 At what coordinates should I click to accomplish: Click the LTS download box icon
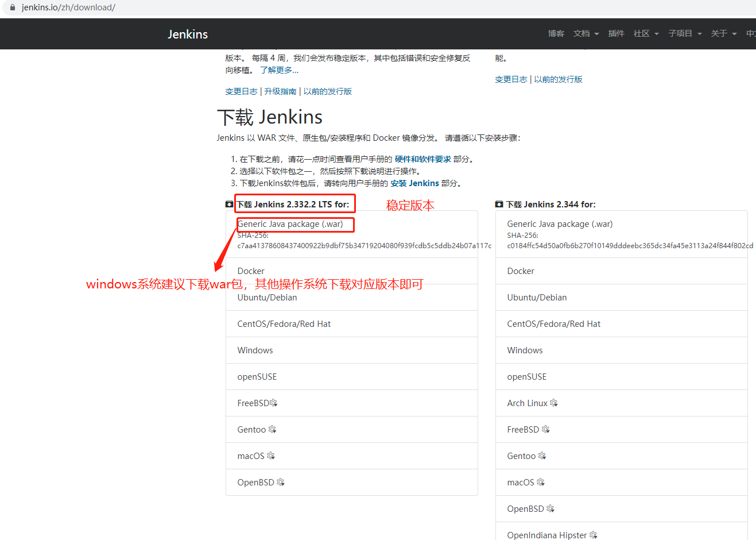pyautogui.click(x=229, y=205)
